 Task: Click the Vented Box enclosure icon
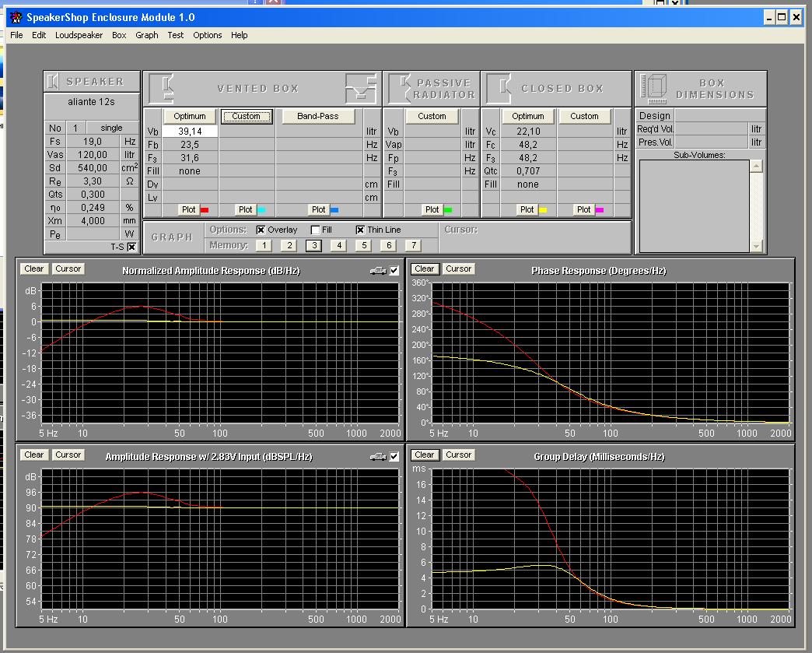click(x=162, y=86)
